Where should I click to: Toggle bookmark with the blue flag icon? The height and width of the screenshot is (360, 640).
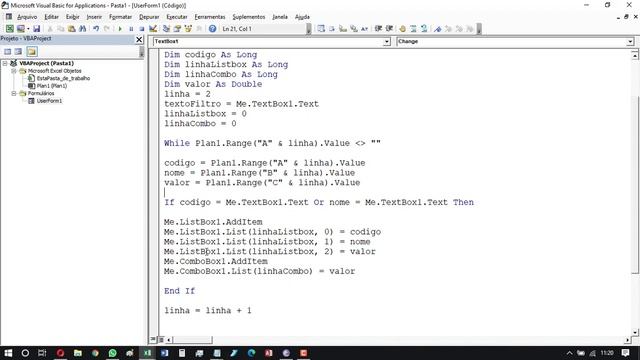pyautogui.click(x=438, y=29)
